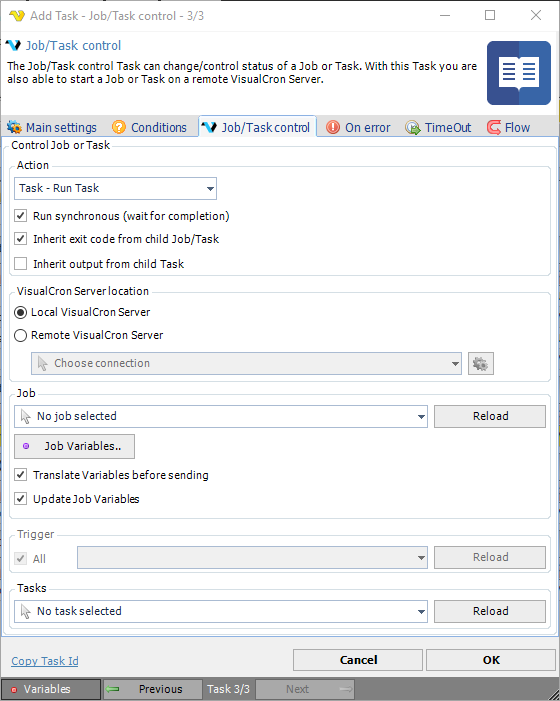Click the Copy Task Id link

coord(45,661)
